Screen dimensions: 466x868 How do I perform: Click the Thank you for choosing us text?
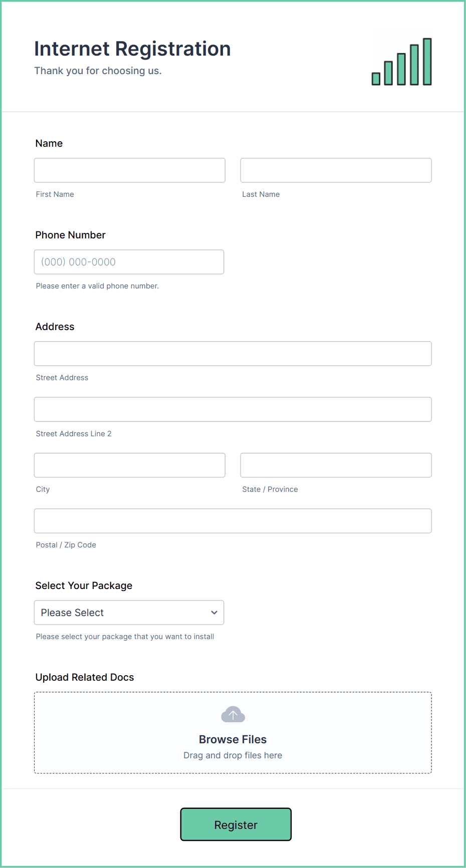click(x=98, y=71)
